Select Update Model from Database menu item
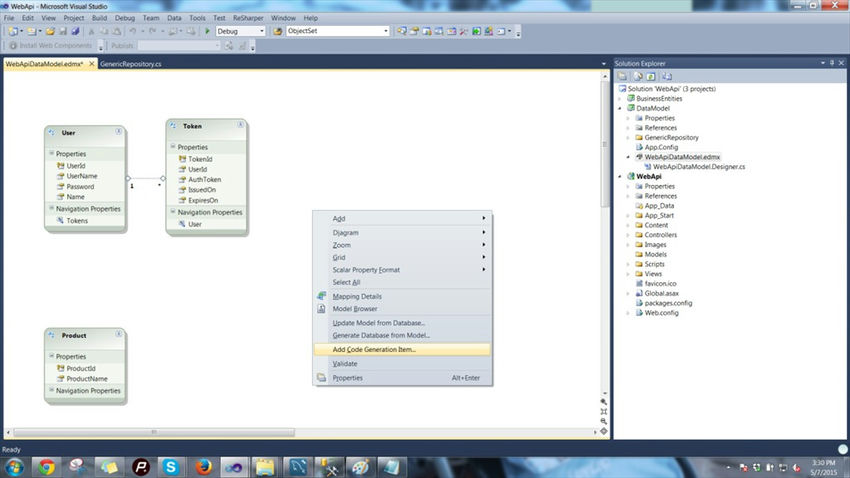This screenshot has width=850, height=478. pyautogui.click(x=402, y=323)
